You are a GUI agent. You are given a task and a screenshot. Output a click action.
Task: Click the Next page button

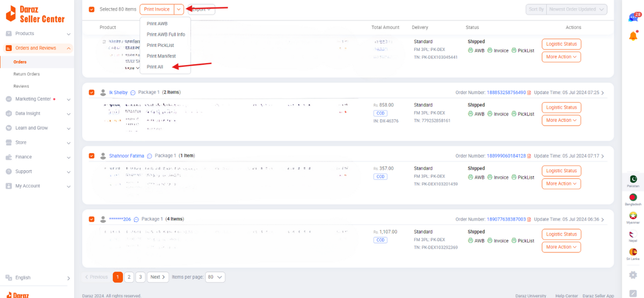coord(158,277)
